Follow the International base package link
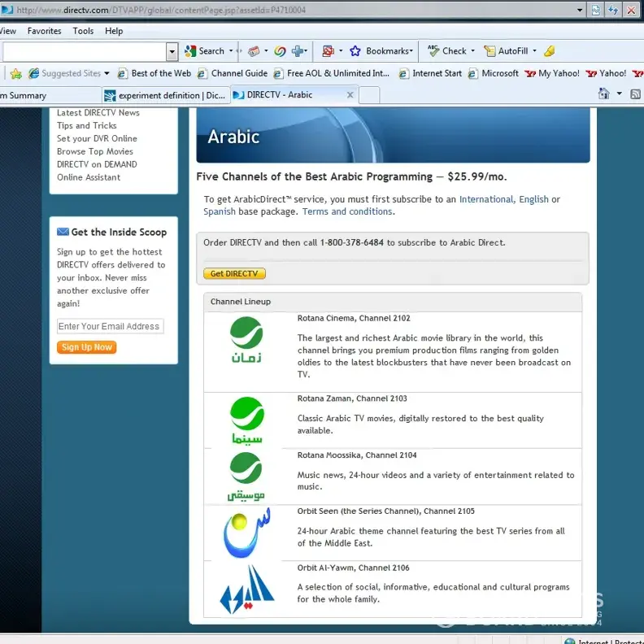This screenshot has width=644, height=644. tap(486, 199)
